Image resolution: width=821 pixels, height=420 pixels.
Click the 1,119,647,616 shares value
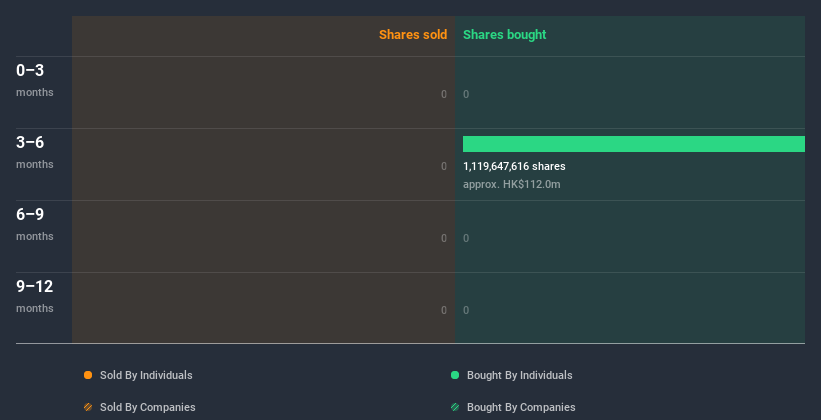tap(514, 167)
